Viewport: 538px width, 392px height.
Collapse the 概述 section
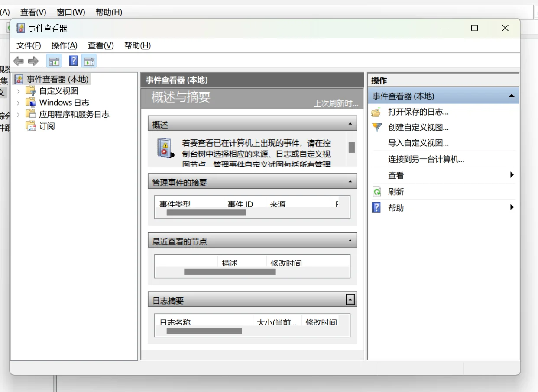coord(350,123)
